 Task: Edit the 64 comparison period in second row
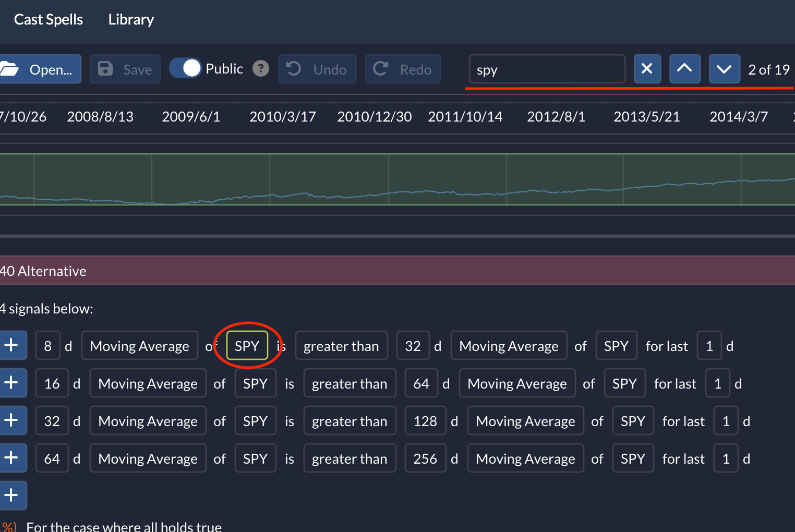pyautogui.click(x=421, y=383)
